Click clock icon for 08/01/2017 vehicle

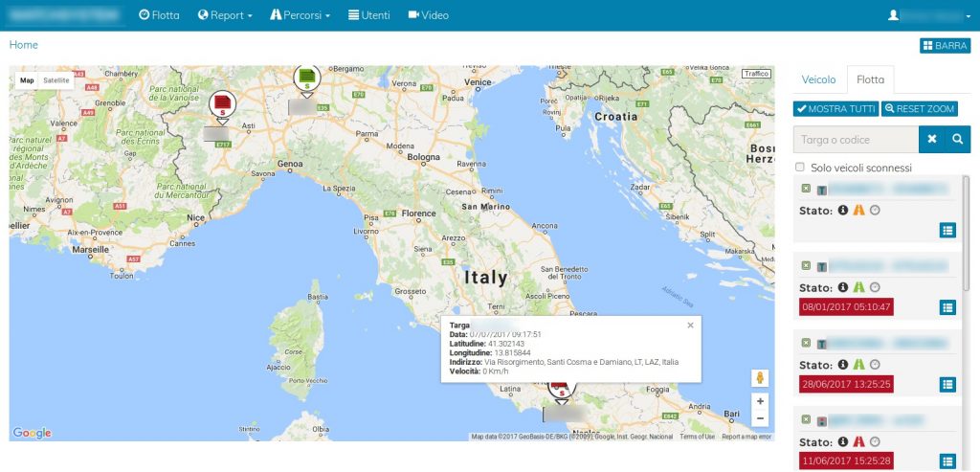coord(875,287)
